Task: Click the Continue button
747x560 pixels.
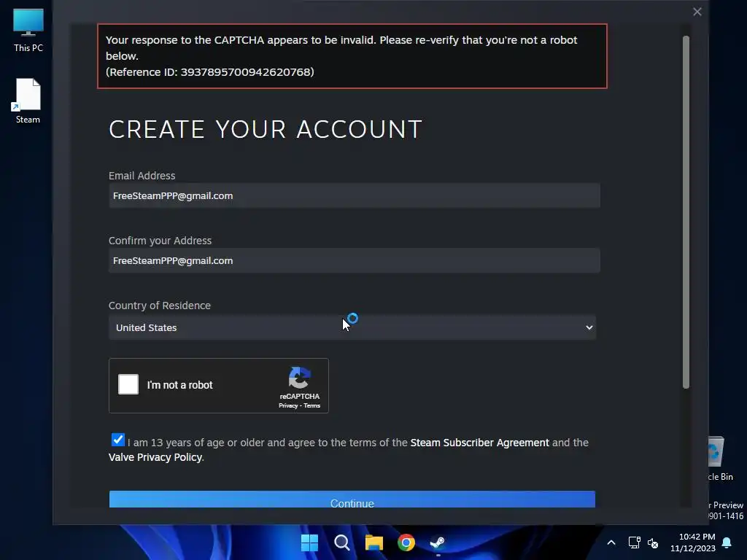Action: 352,499
